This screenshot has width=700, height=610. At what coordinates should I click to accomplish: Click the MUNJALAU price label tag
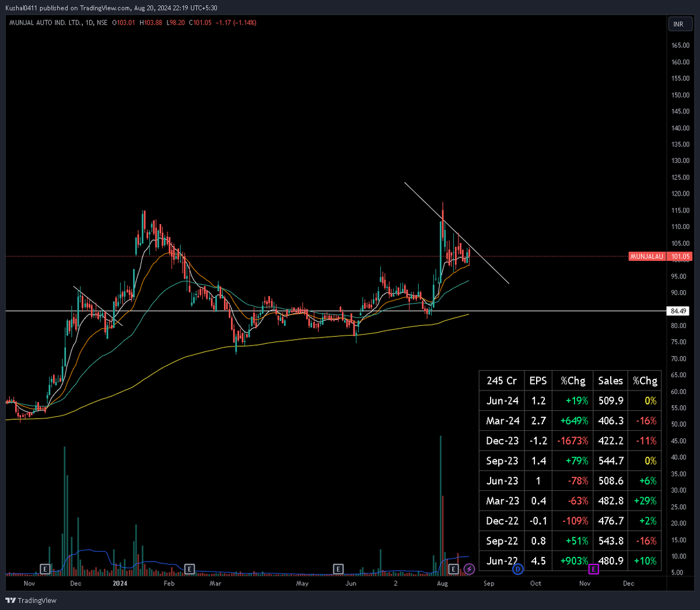[647, 256]
